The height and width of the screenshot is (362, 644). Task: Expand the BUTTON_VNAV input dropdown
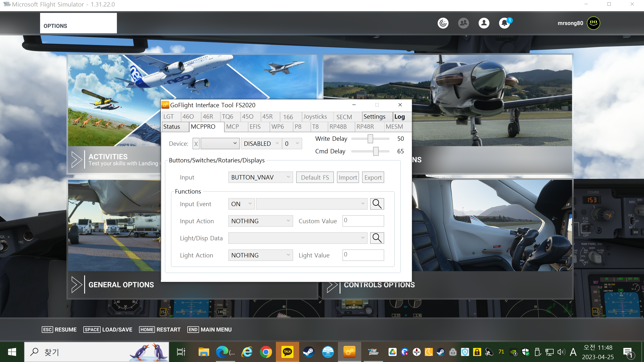(260, 177)
